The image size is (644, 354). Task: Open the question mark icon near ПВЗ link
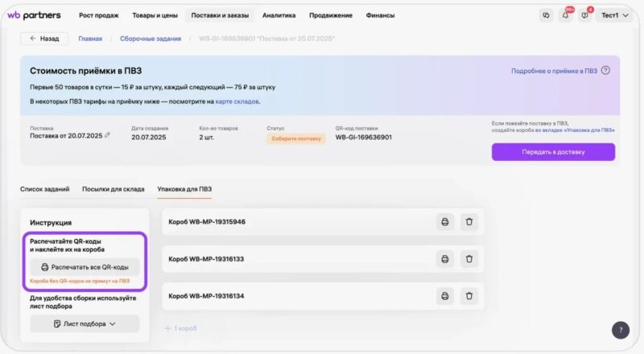tap(605, 70)
